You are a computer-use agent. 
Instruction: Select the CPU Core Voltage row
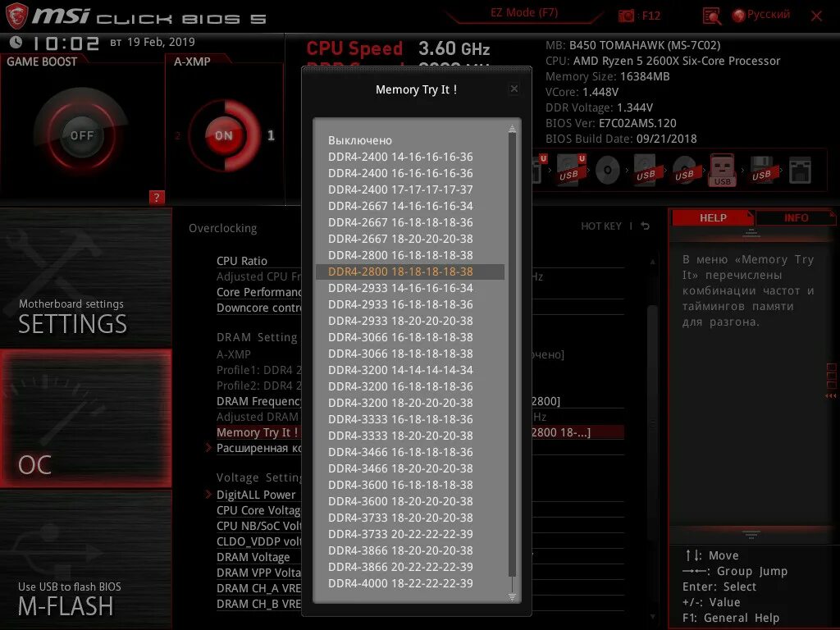pos(258,510)
